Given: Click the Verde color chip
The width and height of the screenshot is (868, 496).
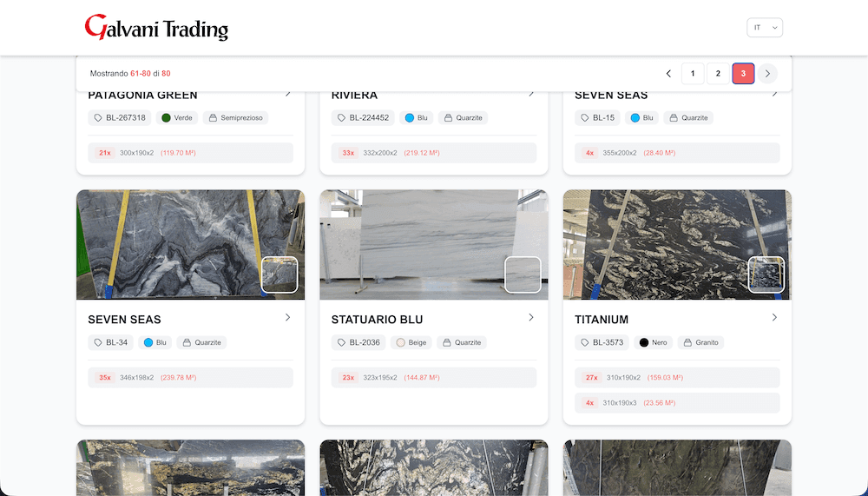Looking at the screenshot, I should [176, 118].
